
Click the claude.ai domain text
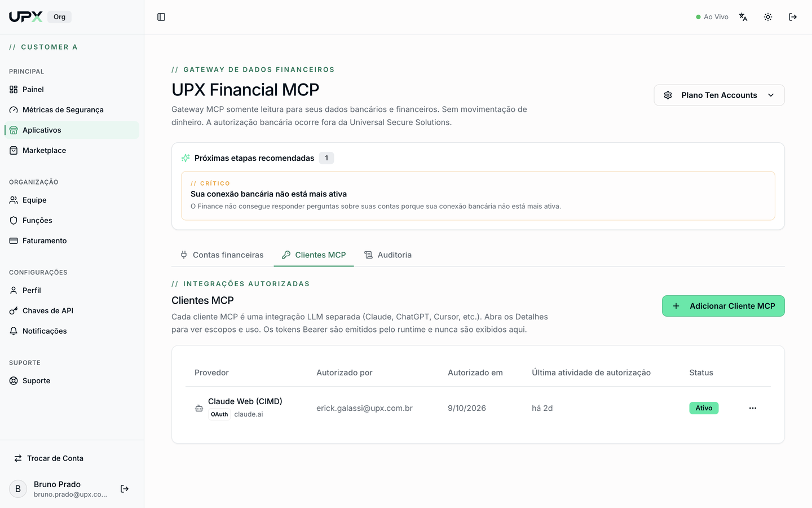(x=249, y=414)
